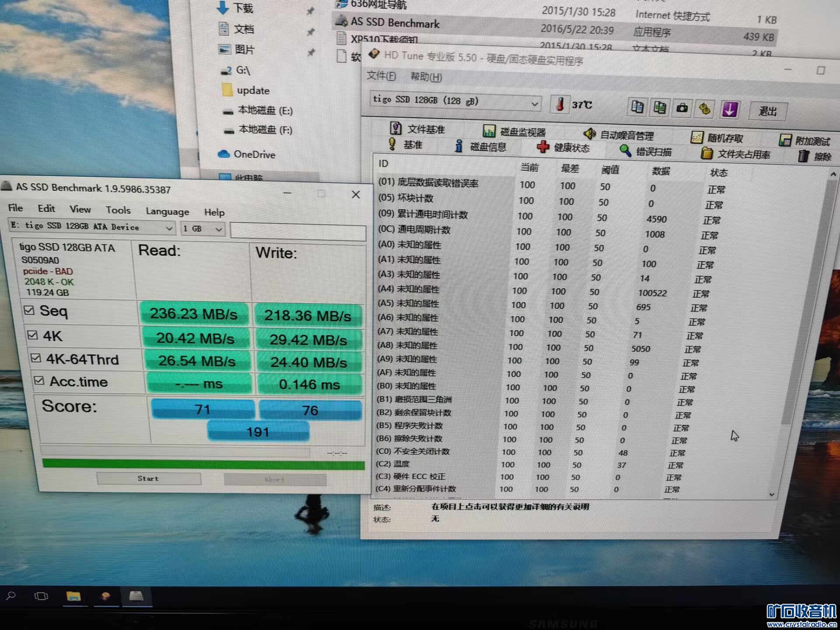The image size is (840, 630).
Task: Toggle the Acc.time test checkbox
Action: pyautogui.click(x=39, y=381)
